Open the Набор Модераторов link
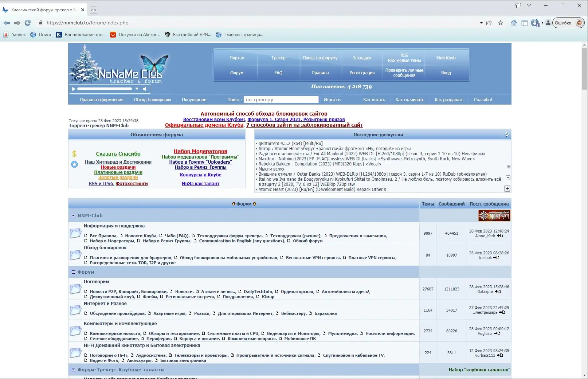 click(x=200, y=151)
